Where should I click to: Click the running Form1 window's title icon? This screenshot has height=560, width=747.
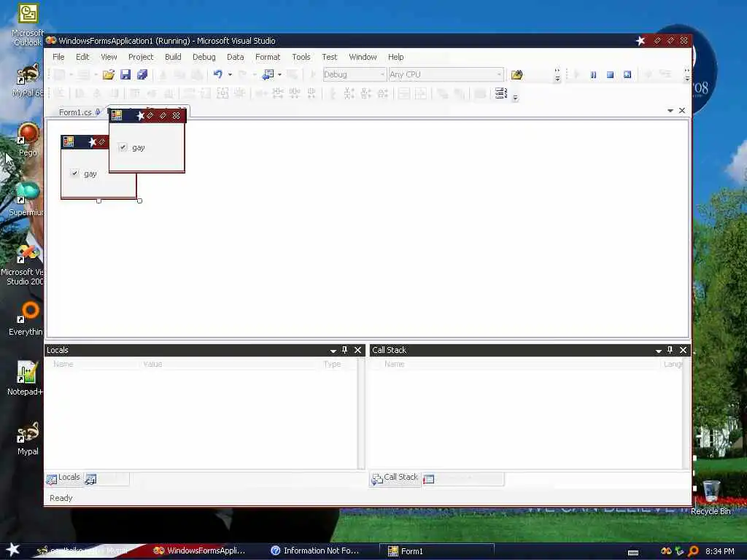click(117, 115)
